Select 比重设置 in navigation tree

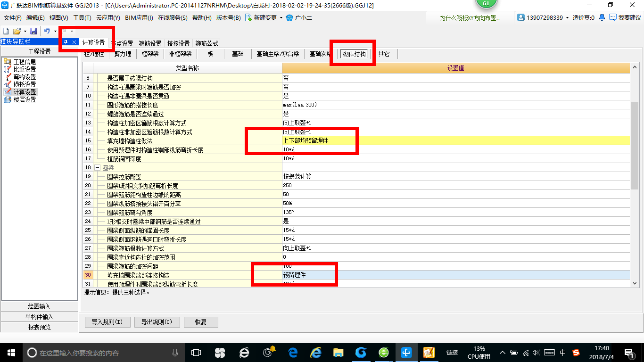coord(25,69)
